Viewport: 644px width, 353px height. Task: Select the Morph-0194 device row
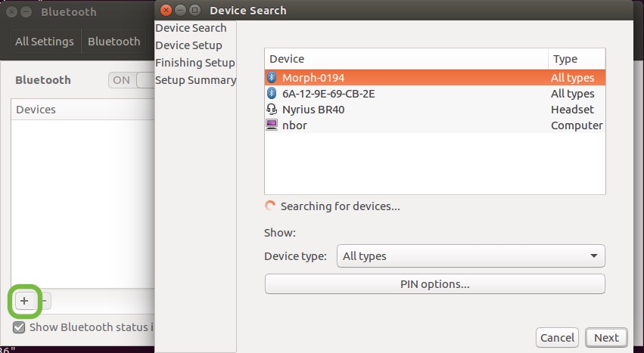tap(435, 77)
